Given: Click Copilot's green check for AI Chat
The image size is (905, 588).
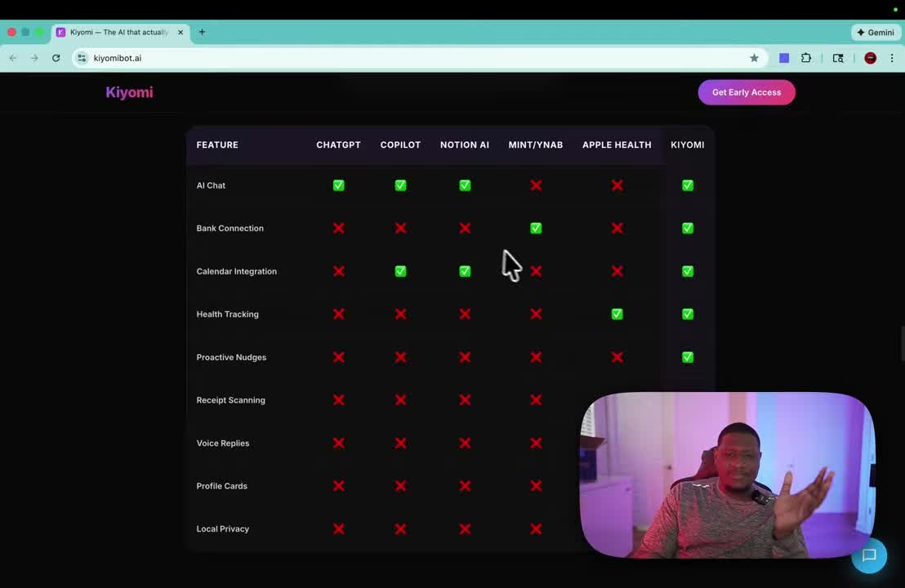Looking at the screenshot, I should click(x=400, y=185).
